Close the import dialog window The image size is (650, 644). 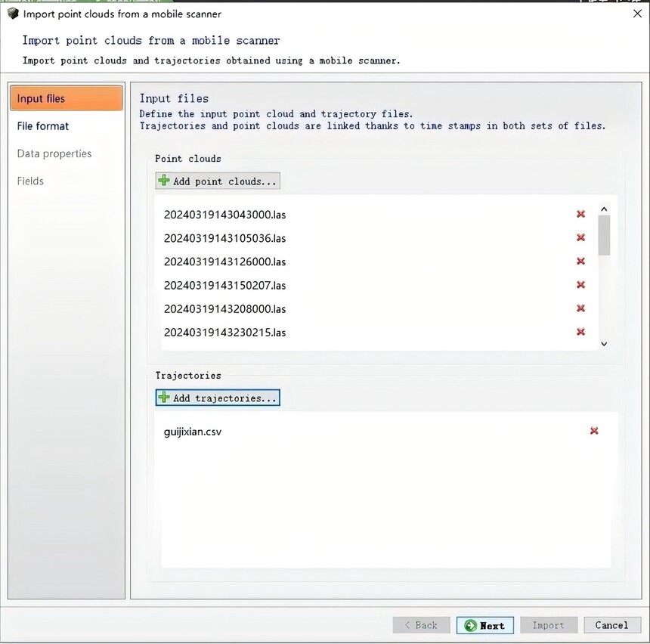[638, 14]
